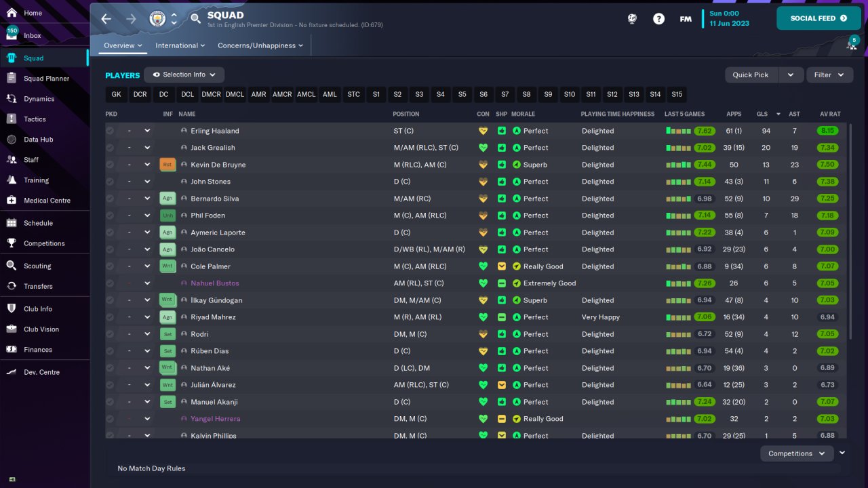Open Dev. Centre in the sidebar
The height and width of the screenshot is (488, 868).
click(x=45, y=372)
